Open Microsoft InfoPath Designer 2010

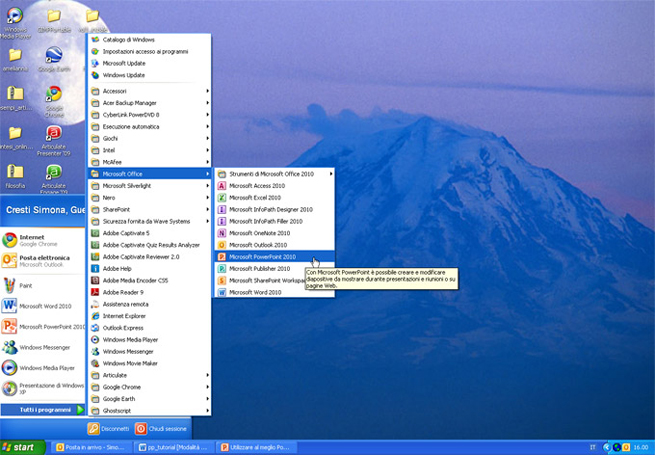point(274,209)
